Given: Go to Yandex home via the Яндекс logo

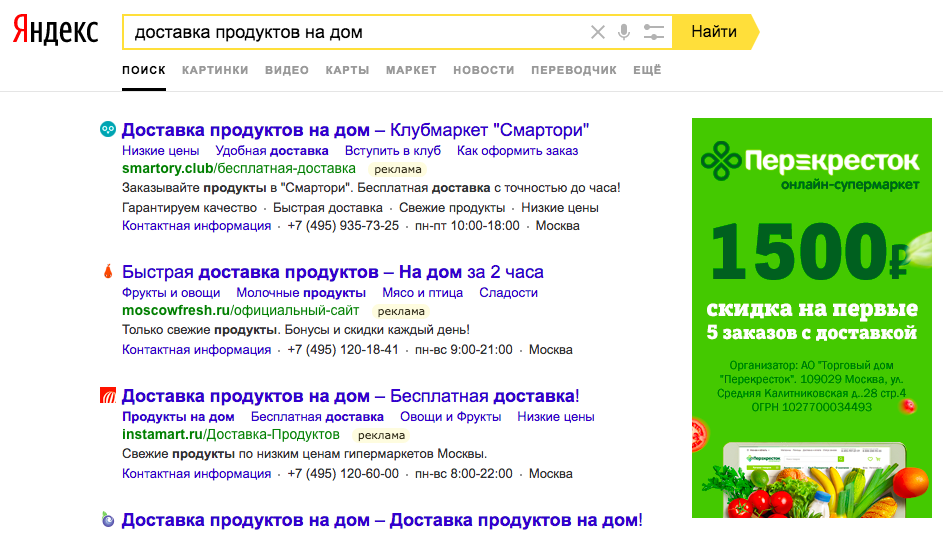Looking at the screenshot, I should coord(56,31).
